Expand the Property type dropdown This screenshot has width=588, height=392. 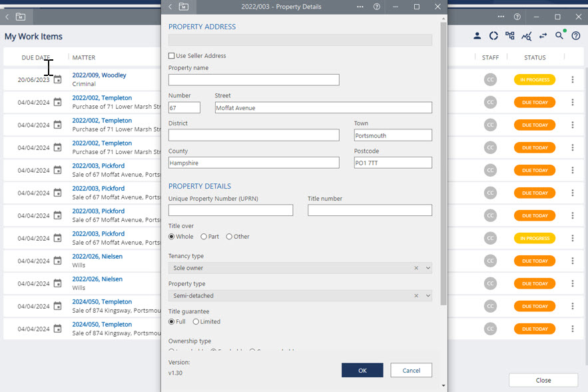coord(428,295)
